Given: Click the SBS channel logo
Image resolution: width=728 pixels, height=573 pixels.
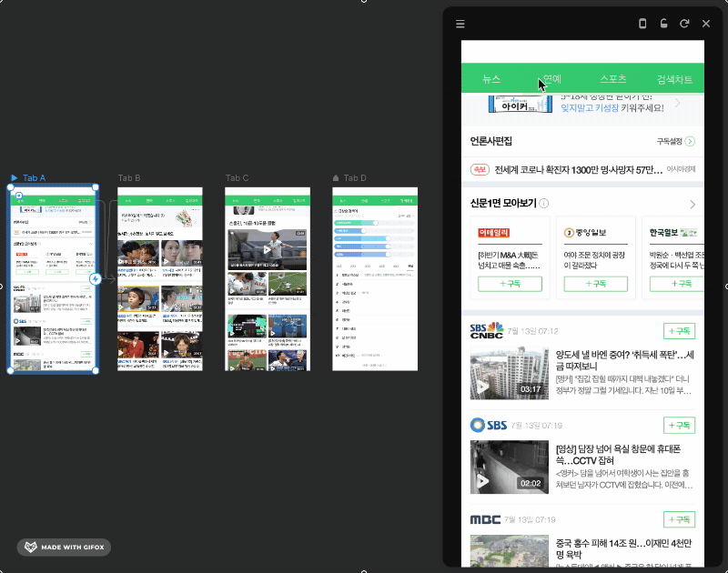Looking at the screenshot, I should [489, 425].
